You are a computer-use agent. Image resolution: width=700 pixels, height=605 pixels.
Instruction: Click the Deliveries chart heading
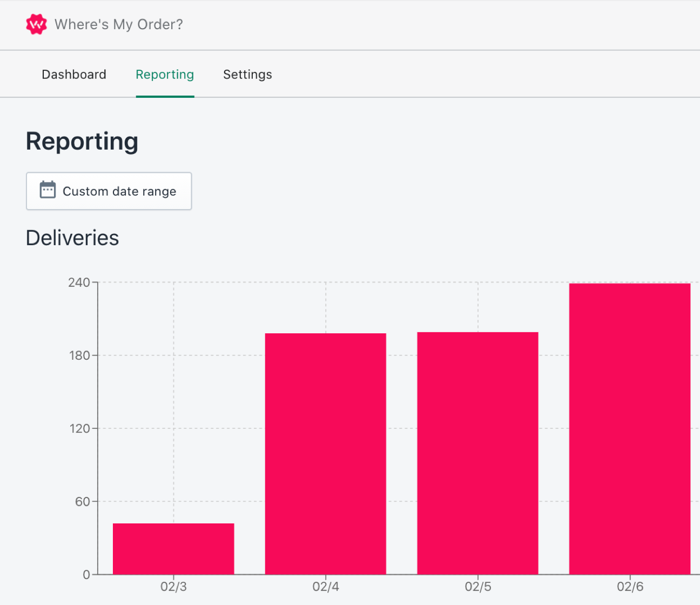pos(72,238)
